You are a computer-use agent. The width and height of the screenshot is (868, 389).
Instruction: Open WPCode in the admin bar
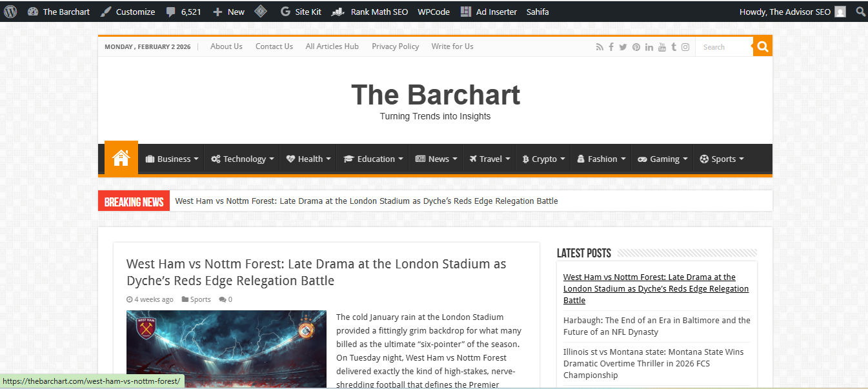pos(434,12)
